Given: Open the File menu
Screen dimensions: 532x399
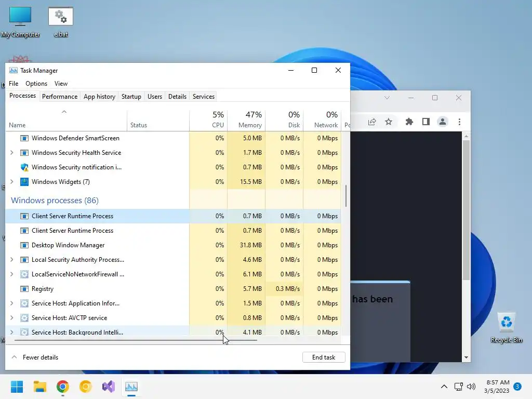Looking at the screenshot, I should click(14, 84).
